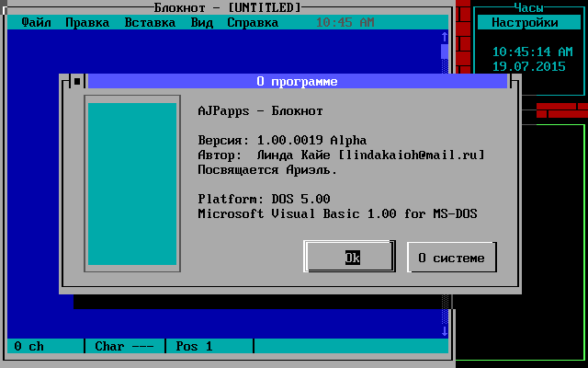
Task: Click the vertical scrollbar thumb in Блокнот
Action: pyautogui.click(x=445, y=52)
